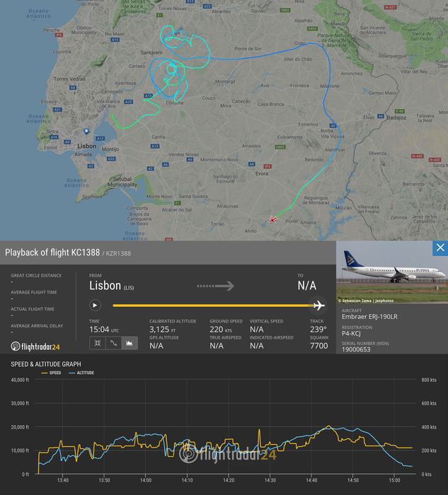
Task: Click the Embraer ERJ-190LR aircraft type
Action: pos(368,316)
